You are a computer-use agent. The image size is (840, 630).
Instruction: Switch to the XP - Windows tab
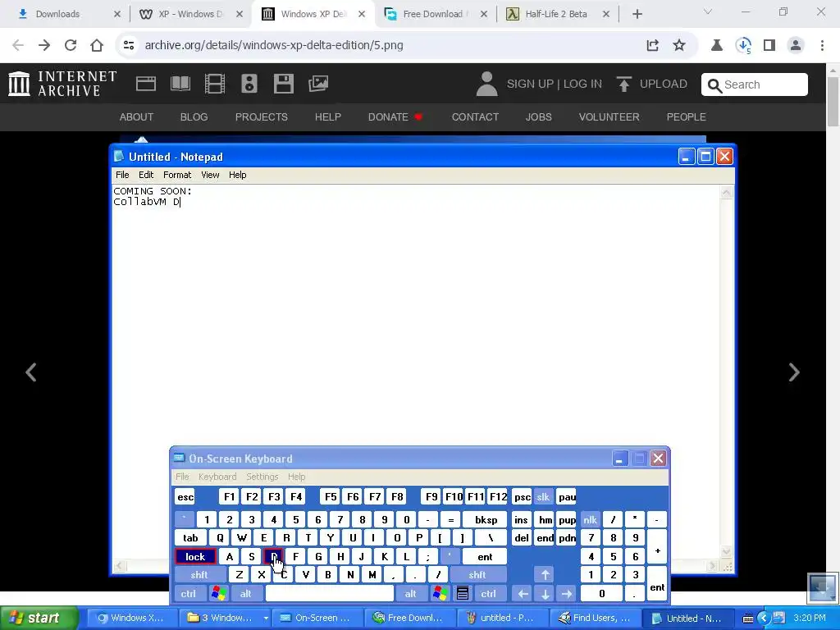click(x=189, y=14)
